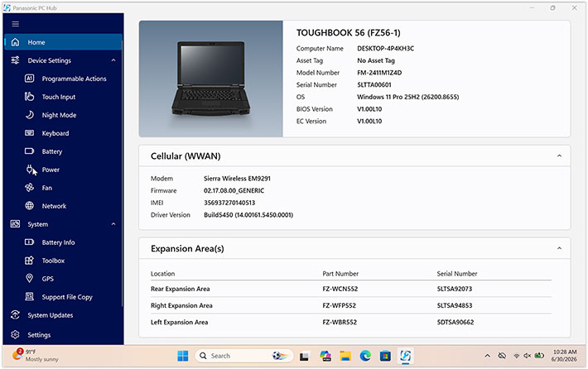
Task: Open Support File Copy page
Action: point(67,297)
